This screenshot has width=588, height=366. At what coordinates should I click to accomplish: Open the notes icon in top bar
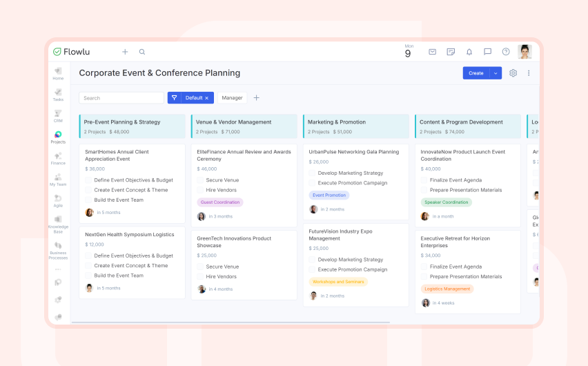coord(451,52)
